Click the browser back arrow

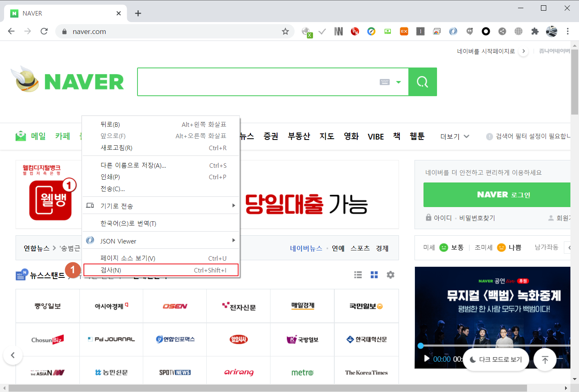11,32
